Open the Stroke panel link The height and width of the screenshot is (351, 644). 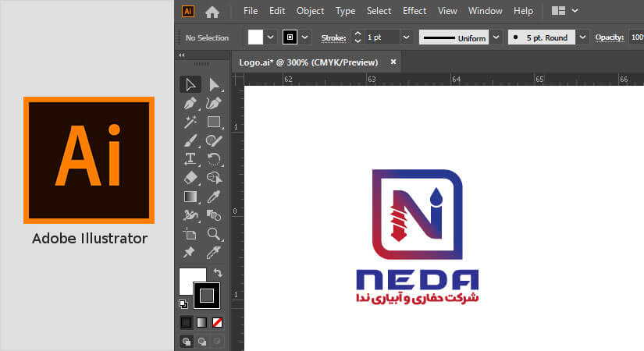pos(333,37)
